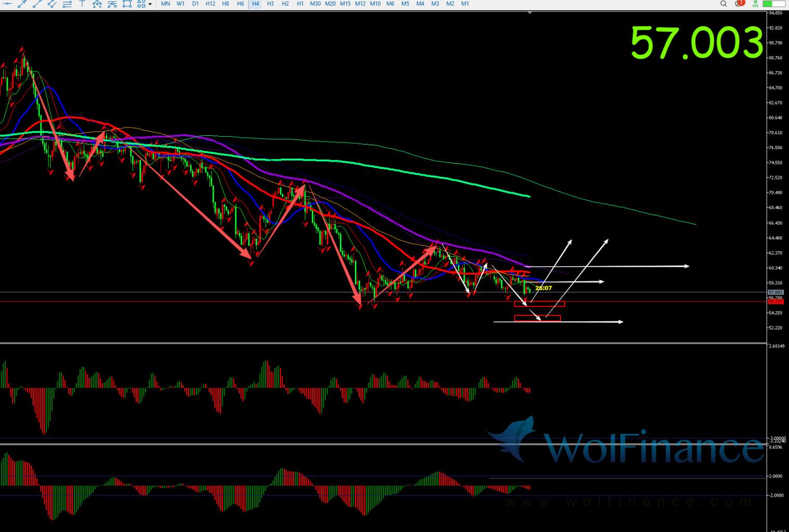Image resolution: width=789 pixels, height=532 pixels.
Task: Select the ABC wave pattern tool
Action: (x=97, y=4)
